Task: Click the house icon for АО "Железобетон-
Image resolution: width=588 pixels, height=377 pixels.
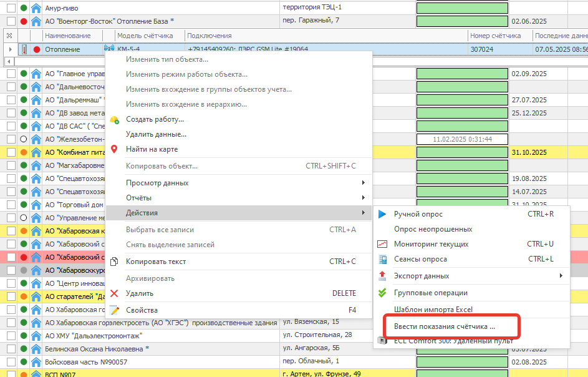Action: click(x=36, y=139)
